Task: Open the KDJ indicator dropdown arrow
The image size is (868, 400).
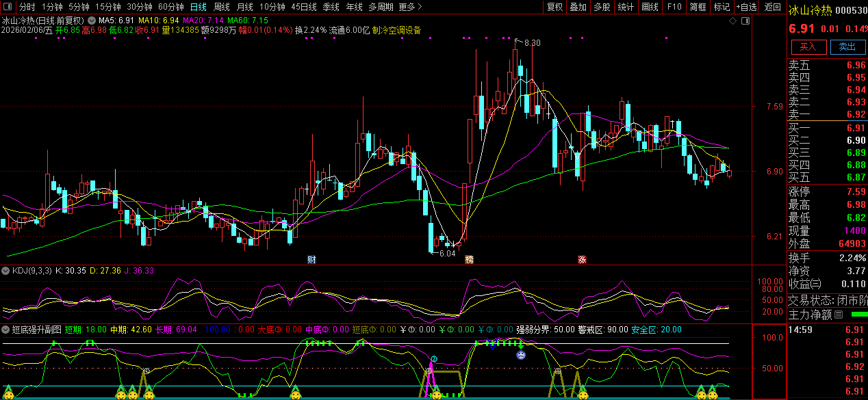Action: point(6,271)
